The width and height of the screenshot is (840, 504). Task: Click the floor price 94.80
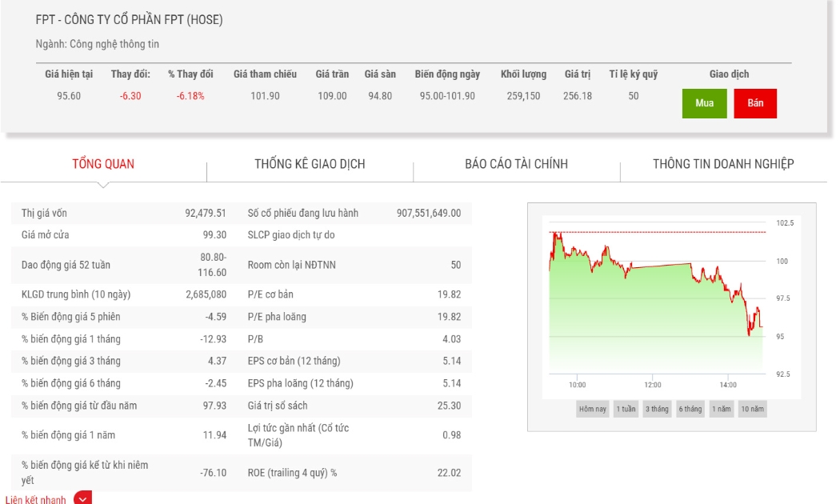point(380,96)
